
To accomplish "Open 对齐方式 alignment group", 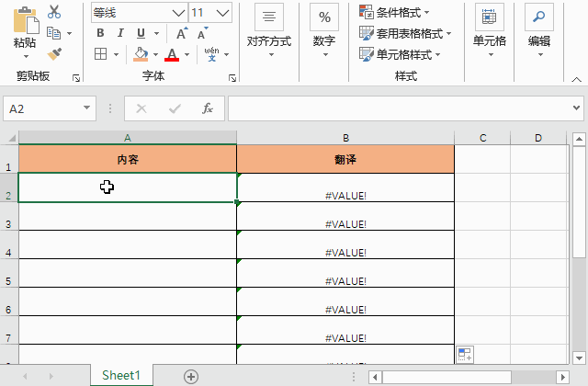I will click(x=269, y=30).
